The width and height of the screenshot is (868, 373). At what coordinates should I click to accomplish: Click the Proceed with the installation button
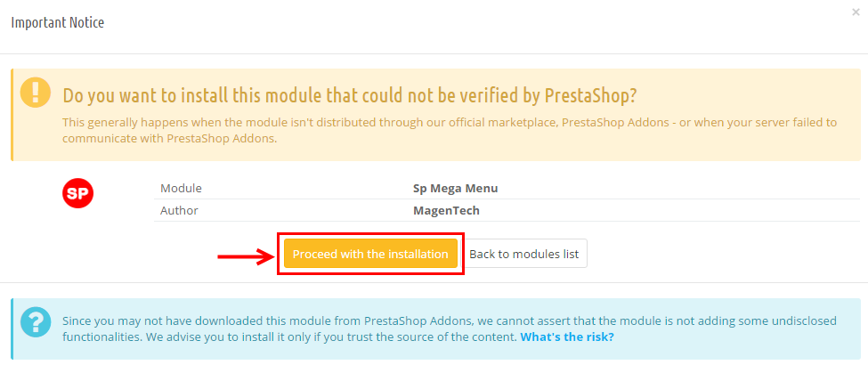click(370, 254)
